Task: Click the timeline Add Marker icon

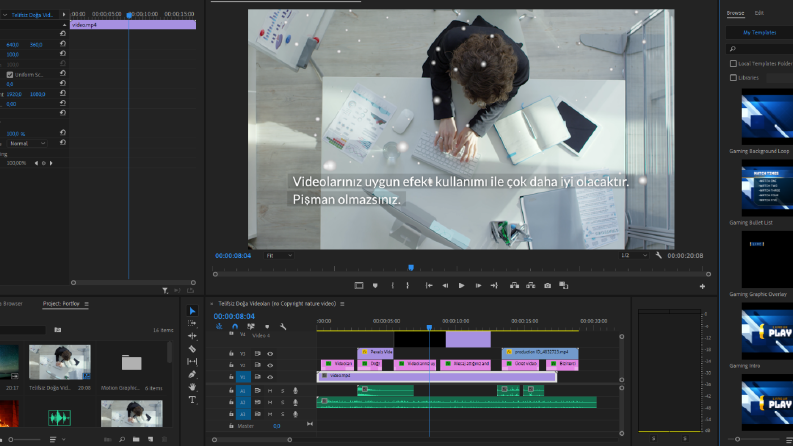Action: [267, 327]
